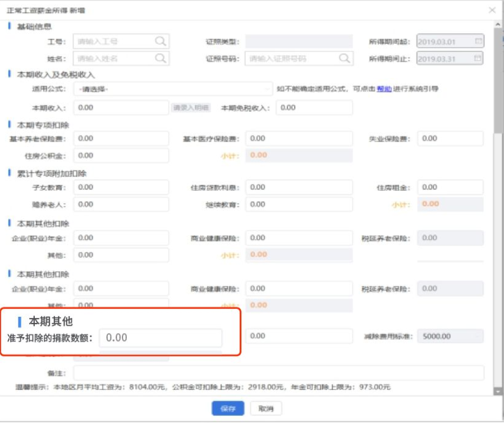Click the 小计 field under 本期专项扣除
This screenshot has height=423, width=504.
coord(299,156)
